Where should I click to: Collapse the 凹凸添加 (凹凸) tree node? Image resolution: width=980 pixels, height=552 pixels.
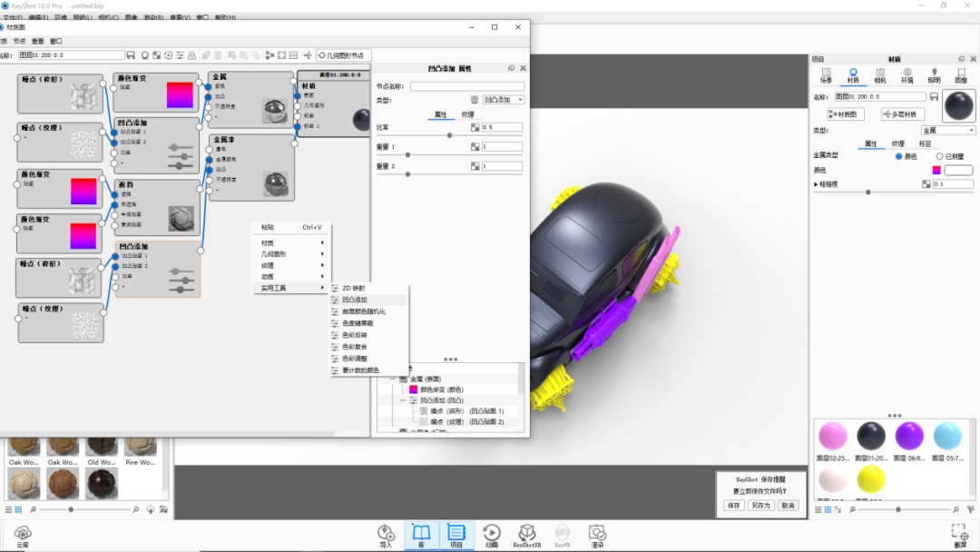coord(403,400)
